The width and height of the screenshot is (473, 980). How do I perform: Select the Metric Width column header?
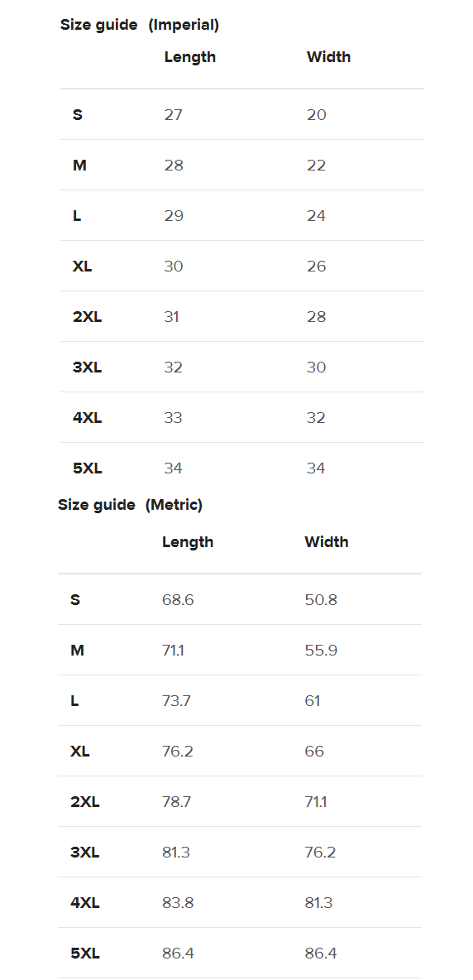[327, 542]
